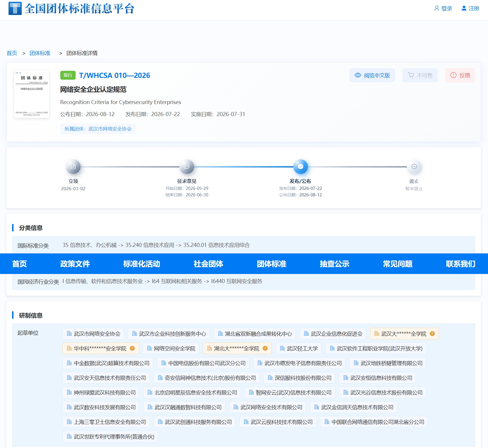Go to 首页 breadcrumb link
The image size is (488, 448).
click(x=12, y=53)
